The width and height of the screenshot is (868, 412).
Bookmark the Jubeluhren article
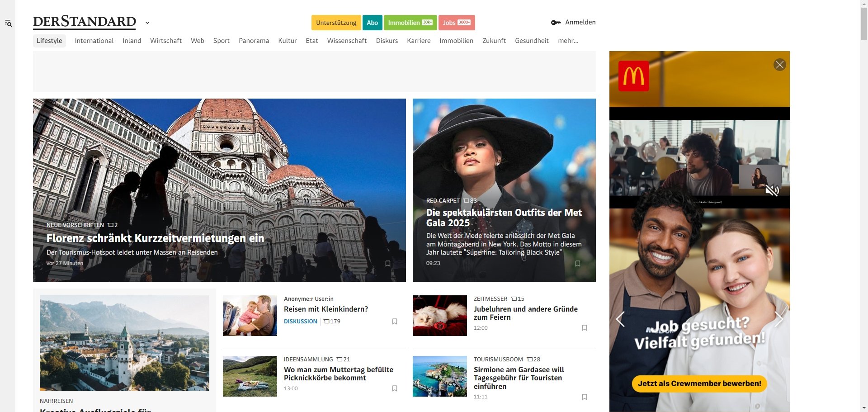584,328
